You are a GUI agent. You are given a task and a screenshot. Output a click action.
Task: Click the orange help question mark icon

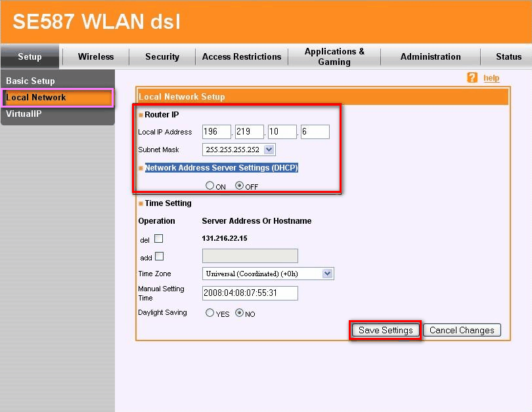(472, 77)
